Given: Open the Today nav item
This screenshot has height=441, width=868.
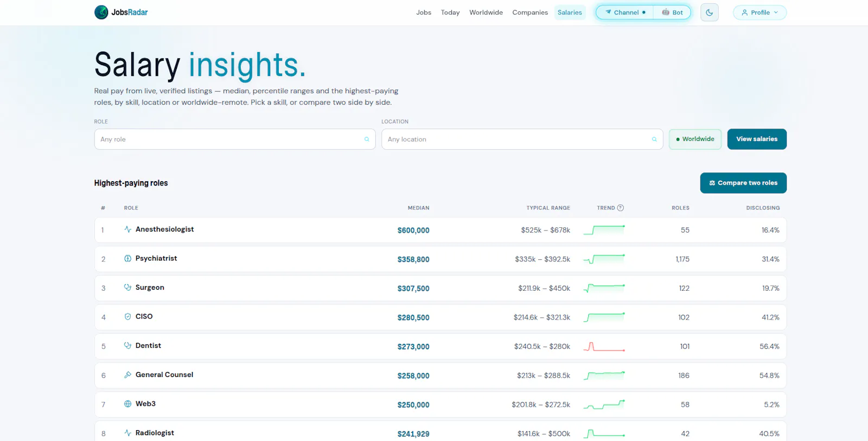Looking at the screenshot, I should (x=450, y=12).
